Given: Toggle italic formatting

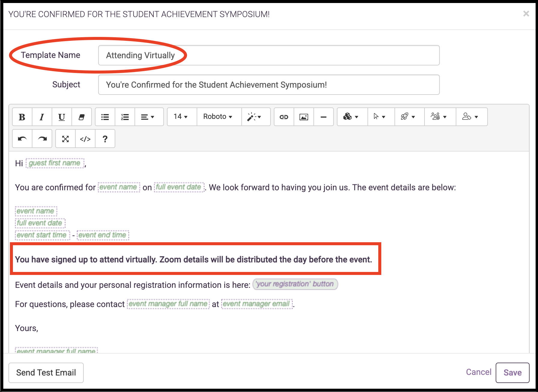Looking at the screenshot, I should [42, 117].
